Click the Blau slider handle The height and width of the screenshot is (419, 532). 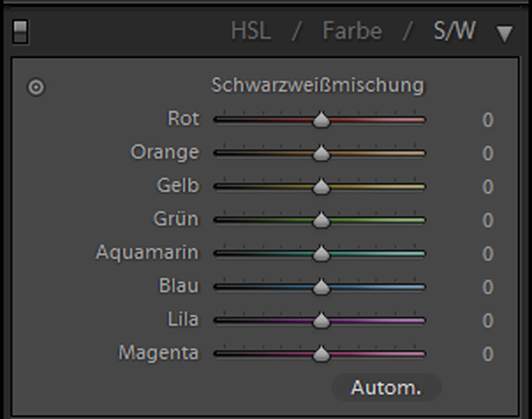[321, 288]
